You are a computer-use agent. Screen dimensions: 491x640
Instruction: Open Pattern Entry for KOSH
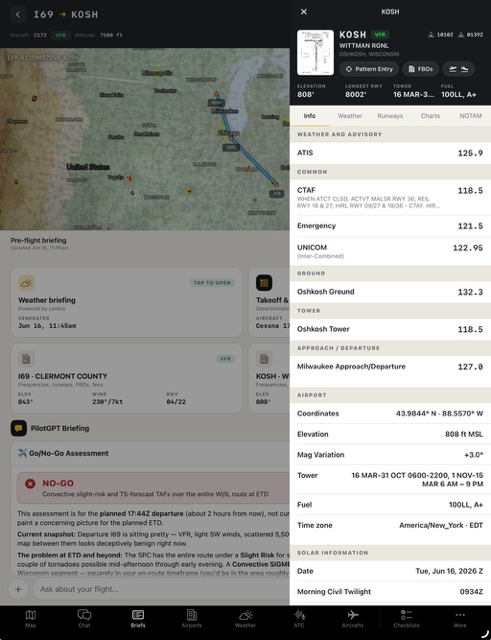point(369,69)
